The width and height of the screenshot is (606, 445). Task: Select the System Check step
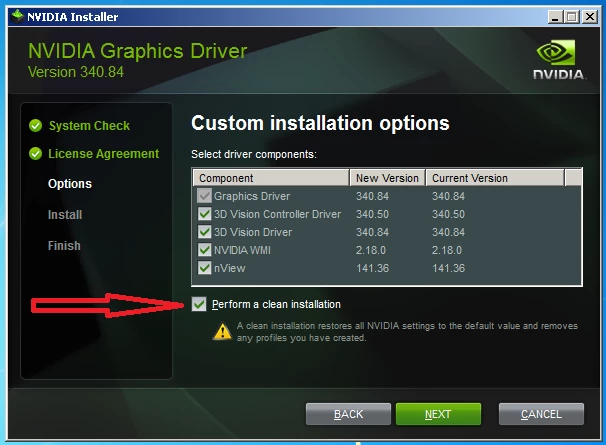click(89, 126)
